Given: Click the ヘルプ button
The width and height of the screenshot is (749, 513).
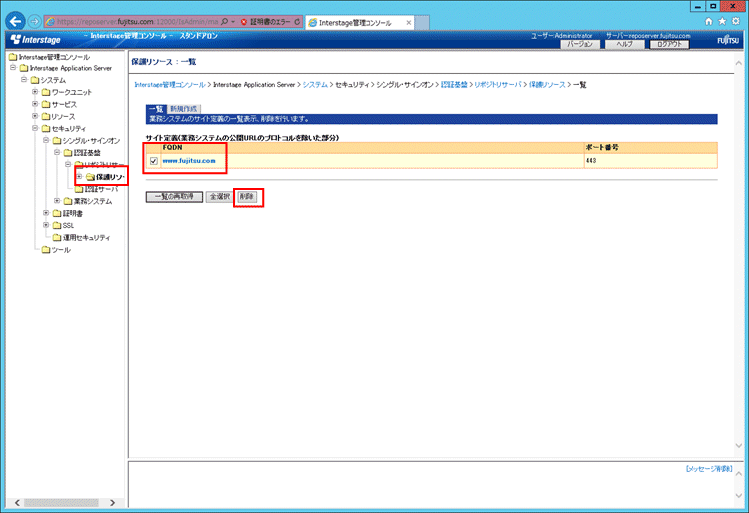Looking at the screenshot, I should tap(624, 44).
